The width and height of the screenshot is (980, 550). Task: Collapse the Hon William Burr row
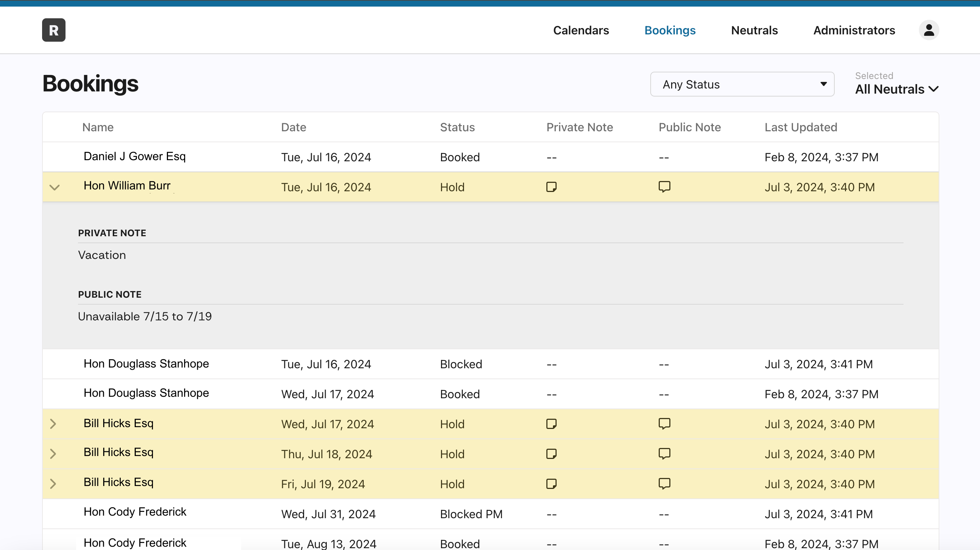pos(55,187)
